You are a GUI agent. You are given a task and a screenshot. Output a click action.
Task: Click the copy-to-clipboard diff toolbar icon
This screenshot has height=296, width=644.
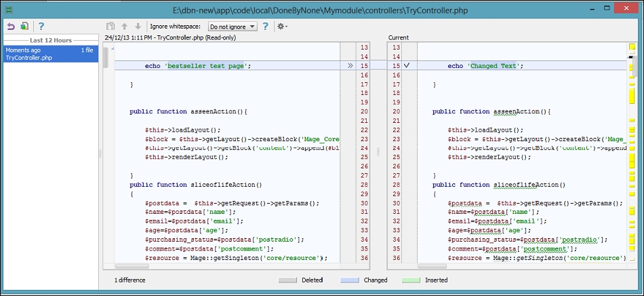click(x=110, y=26)
